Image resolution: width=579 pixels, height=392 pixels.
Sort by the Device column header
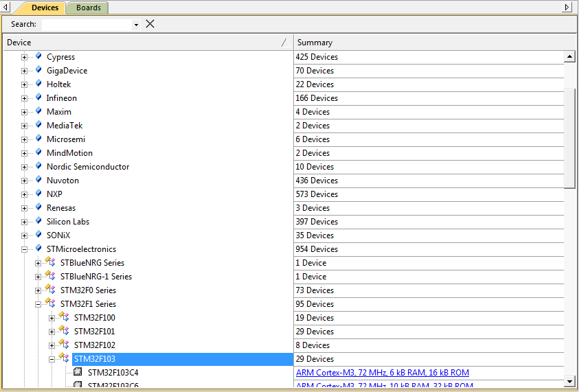pos(148,43)
